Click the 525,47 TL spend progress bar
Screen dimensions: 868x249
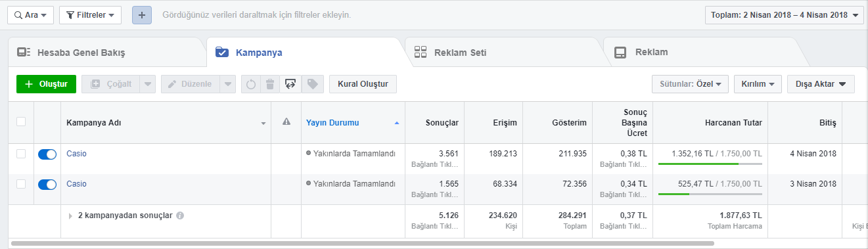click(710, 194)
